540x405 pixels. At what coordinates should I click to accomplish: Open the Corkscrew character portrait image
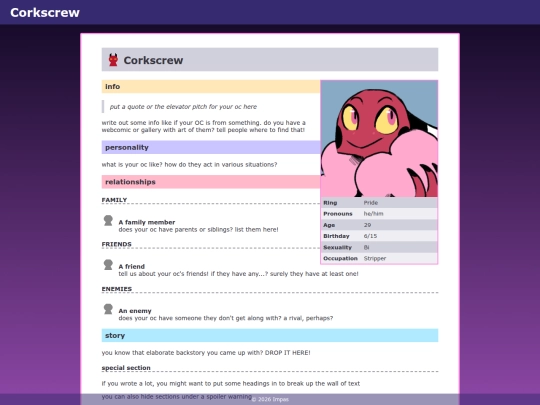(x=379, y=139)
